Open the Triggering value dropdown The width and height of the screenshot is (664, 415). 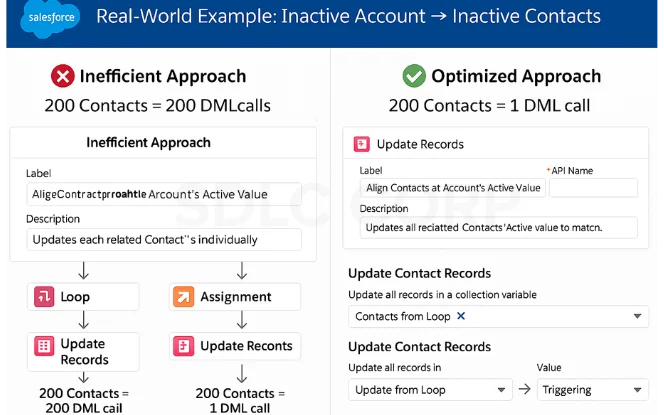coord(637,390)
